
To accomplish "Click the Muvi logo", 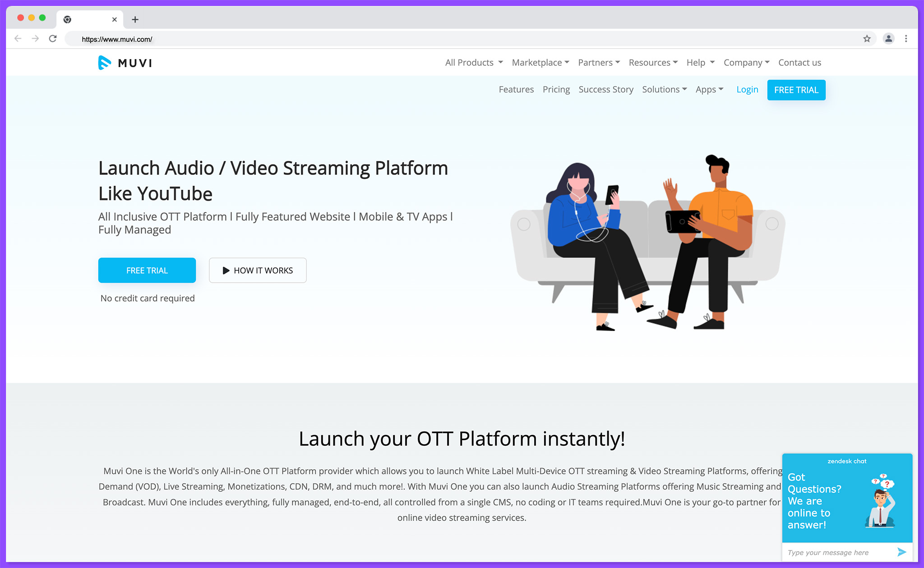I will point(125,63).
